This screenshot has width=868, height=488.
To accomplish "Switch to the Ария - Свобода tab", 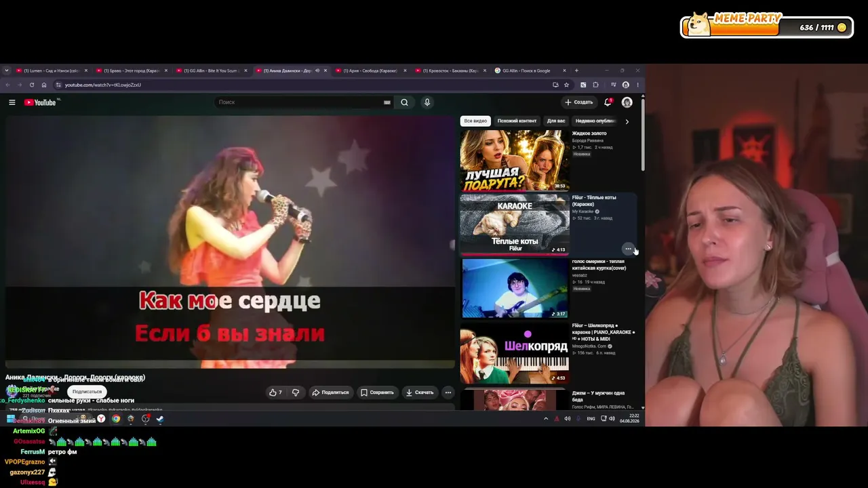I will [372, 70].
